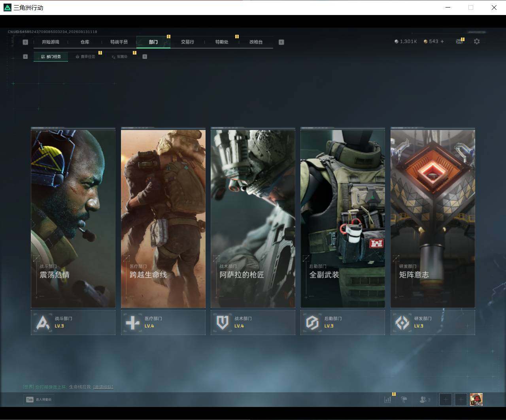
Task: Click the 医疗部门 LV.4 level panel
Action: tap(163, 322)
